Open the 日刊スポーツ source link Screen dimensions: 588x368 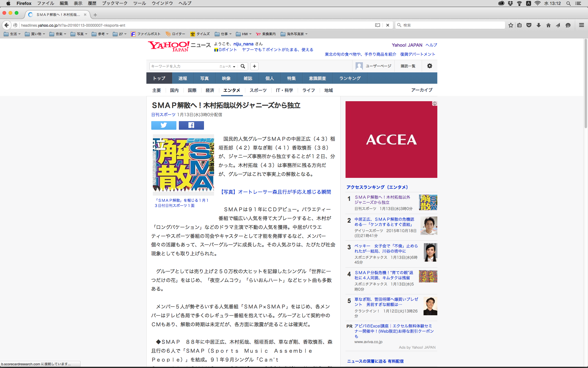coord(163,115)
